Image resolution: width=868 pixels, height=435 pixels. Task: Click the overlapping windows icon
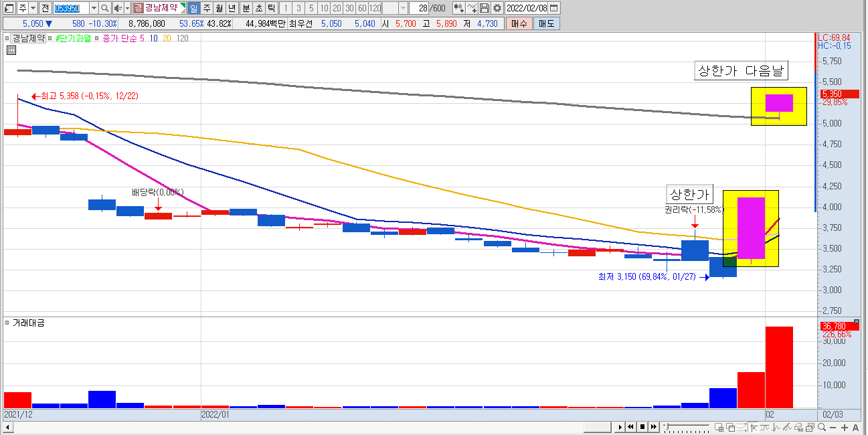(730, 428)
